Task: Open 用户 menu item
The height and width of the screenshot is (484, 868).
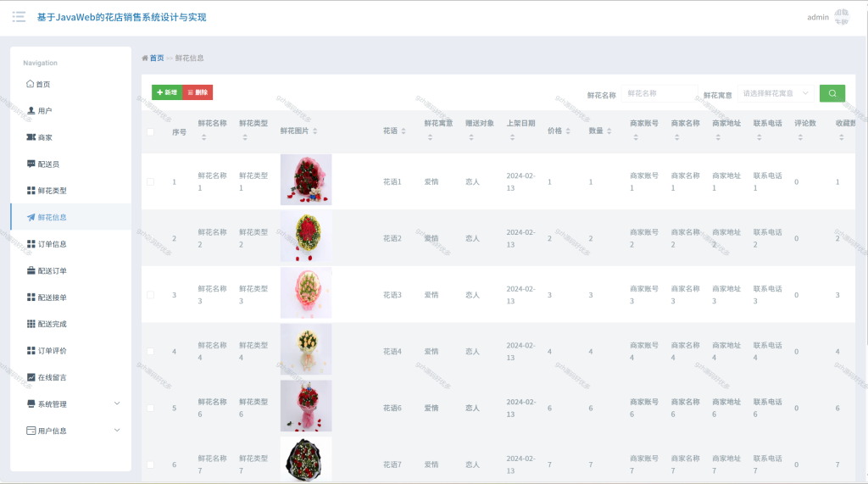Action: (71, 111)
